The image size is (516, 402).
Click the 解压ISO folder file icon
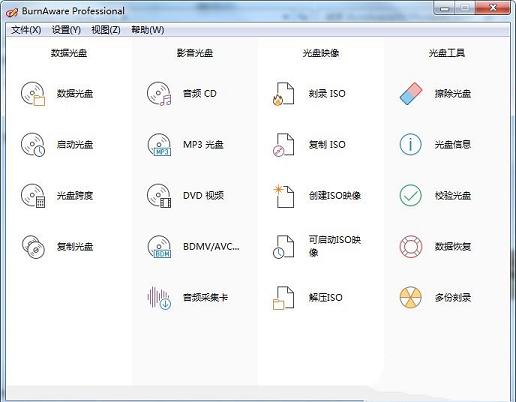tap(283, 298)
